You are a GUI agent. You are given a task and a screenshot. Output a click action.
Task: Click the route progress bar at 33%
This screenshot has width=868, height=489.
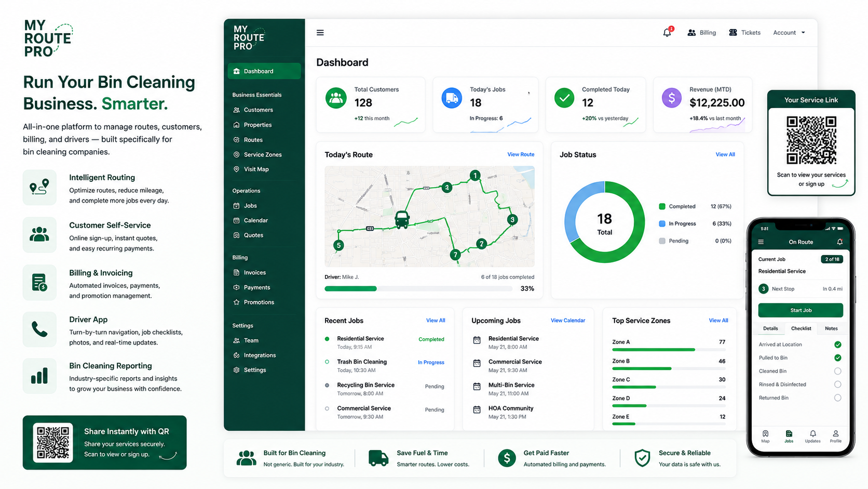tap(418, 289)
